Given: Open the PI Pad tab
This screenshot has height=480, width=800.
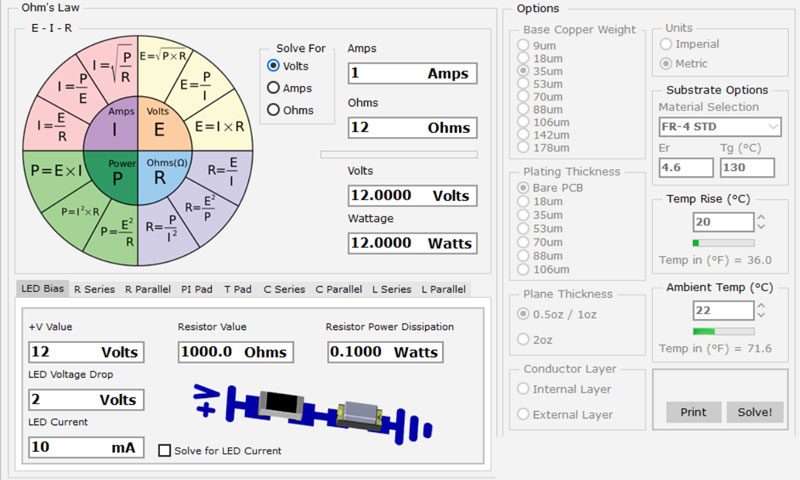Looking at the screenshot, I should (196, 289).
